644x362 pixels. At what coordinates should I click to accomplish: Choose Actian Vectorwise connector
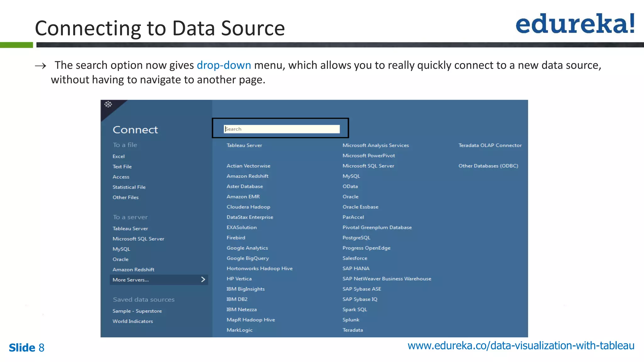[248, 166]
